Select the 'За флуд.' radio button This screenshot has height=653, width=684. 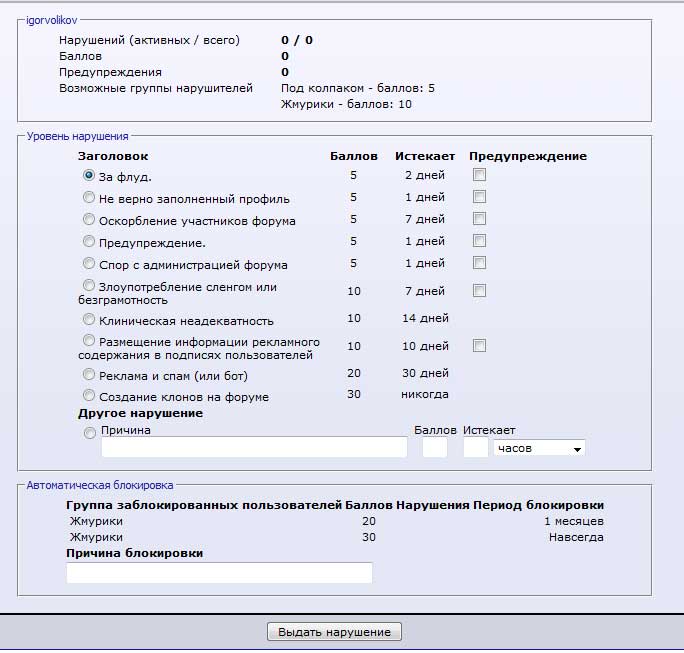(x=89, y=175)
